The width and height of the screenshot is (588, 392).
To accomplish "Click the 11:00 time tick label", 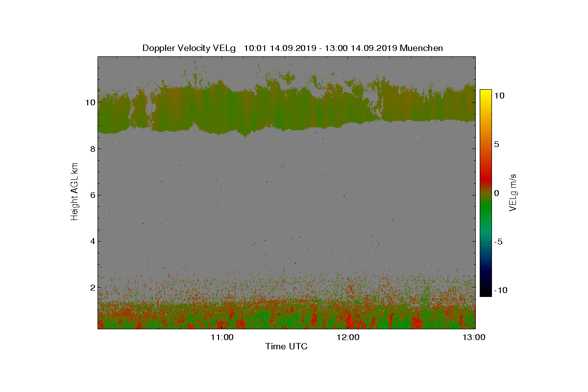I will 221,337.
